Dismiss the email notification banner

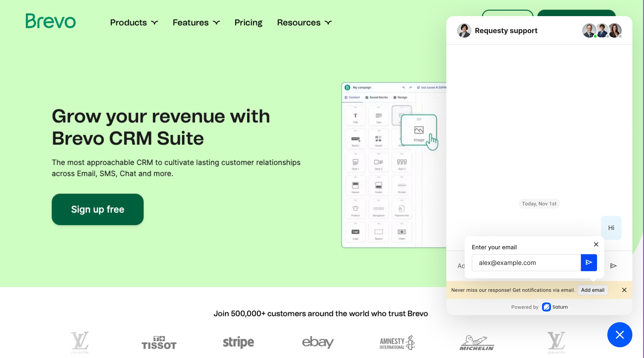pyautogui.click(x=624, y=290)
